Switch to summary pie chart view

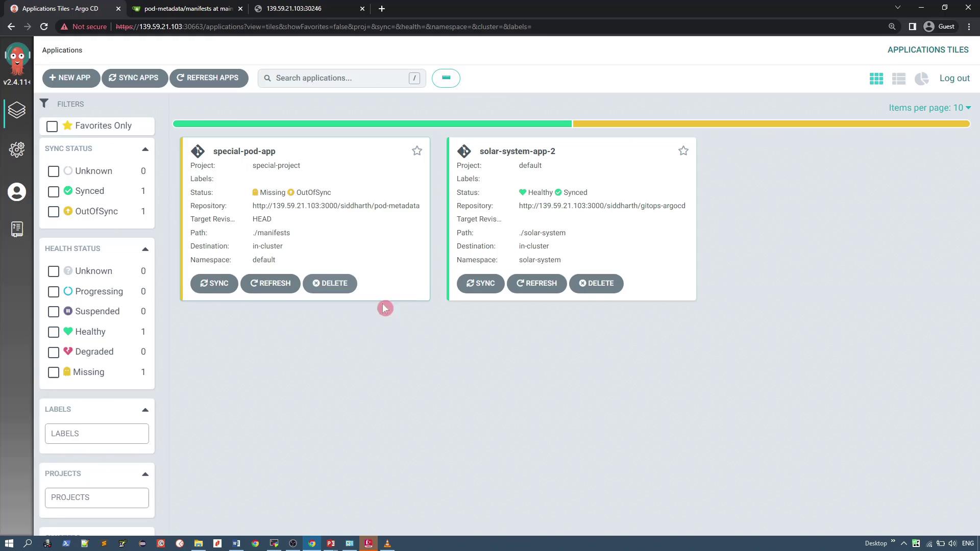click(x=921, y=79)
